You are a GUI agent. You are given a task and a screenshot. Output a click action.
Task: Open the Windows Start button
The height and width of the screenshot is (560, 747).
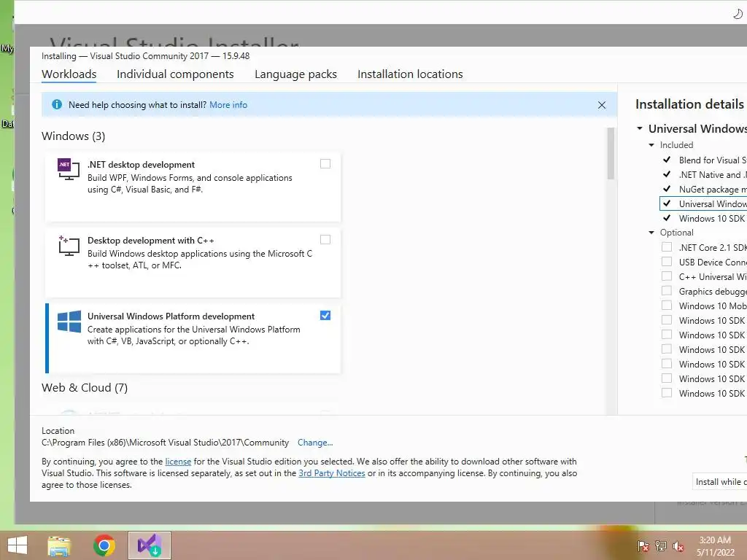pyautogui.click(x=18, y=545)
